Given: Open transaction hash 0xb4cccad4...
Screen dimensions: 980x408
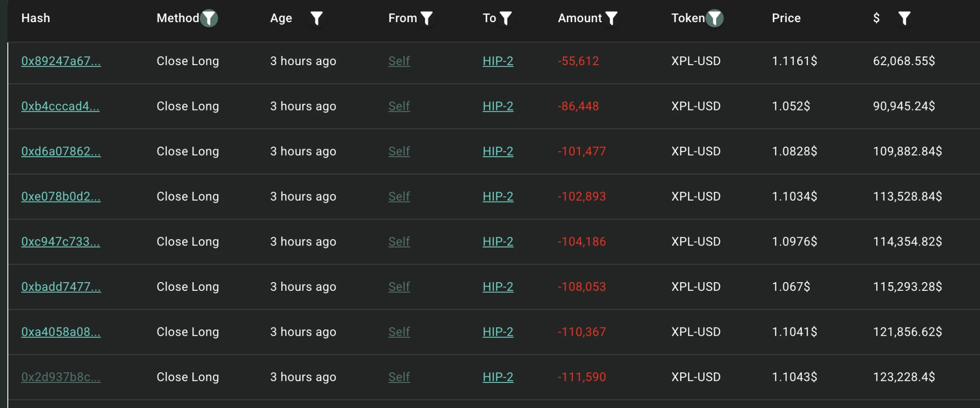Looking at the screenshot, I should [x=60, y=106].
